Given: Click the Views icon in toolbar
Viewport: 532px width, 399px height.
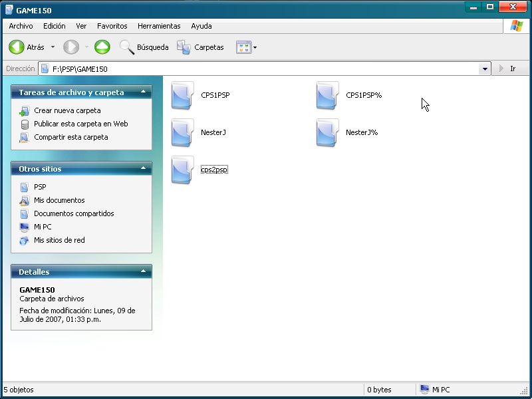Looking at the screenshot, I should 243,47.
